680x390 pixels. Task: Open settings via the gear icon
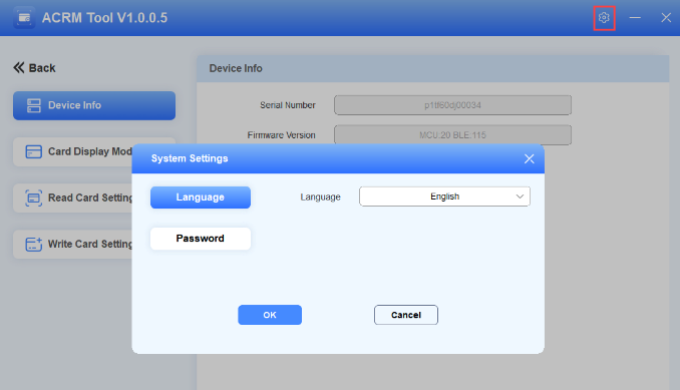coord(604,18)
